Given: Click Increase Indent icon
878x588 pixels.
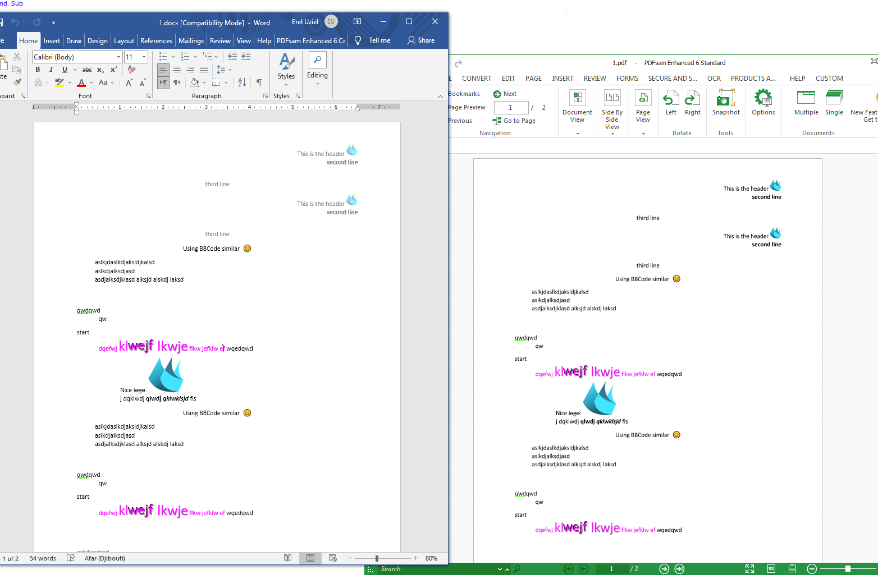Looking at the screenshot, I should coord(246,57).
